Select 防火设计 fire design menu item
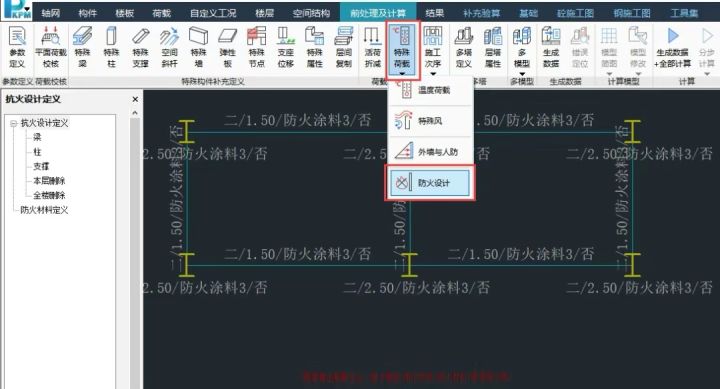Screen dimensions: 720x389 point(430,183)
